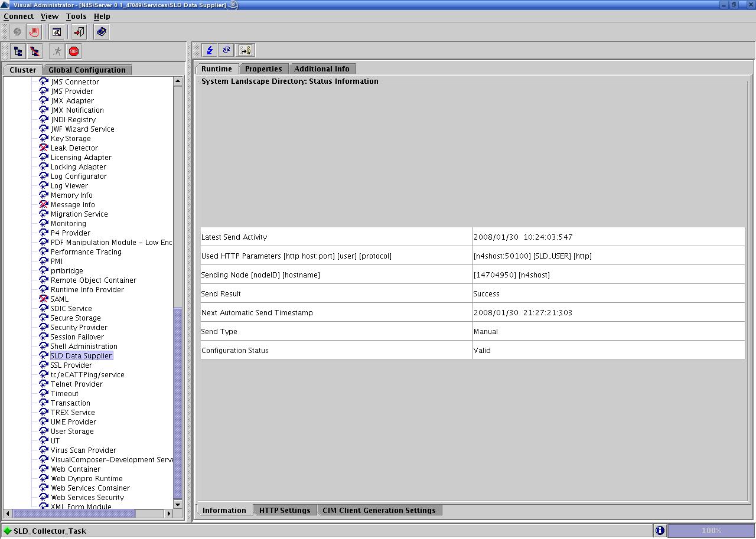Click the tree scrollbar down arrow
Screen dimensions: 756x539
pos(178,505)
